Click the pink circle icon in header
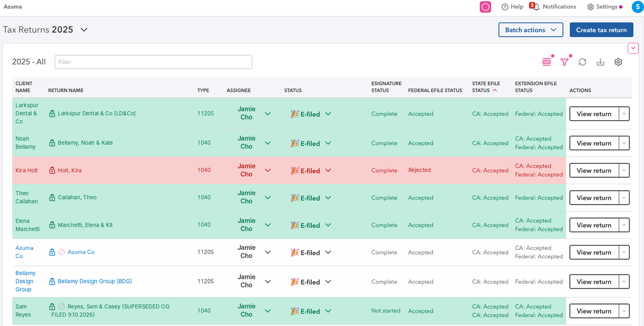The height and width of the screenshot is (326, 644). 485,7
